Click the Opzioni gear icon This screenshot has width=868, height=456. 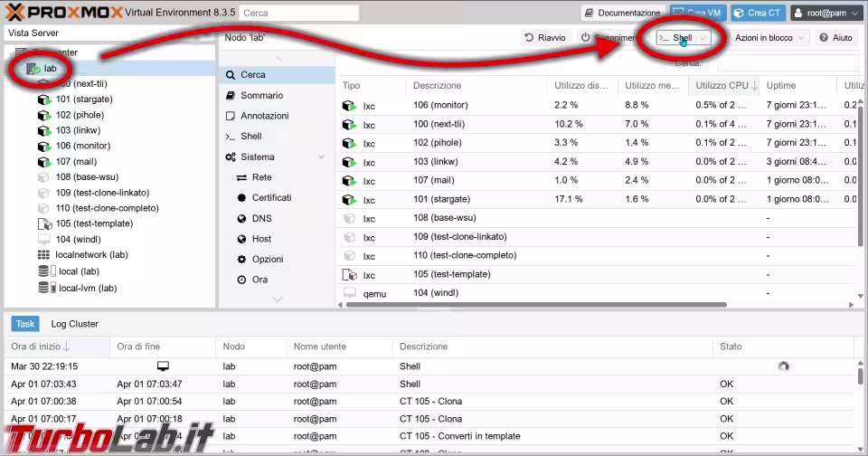coord(241,260)
